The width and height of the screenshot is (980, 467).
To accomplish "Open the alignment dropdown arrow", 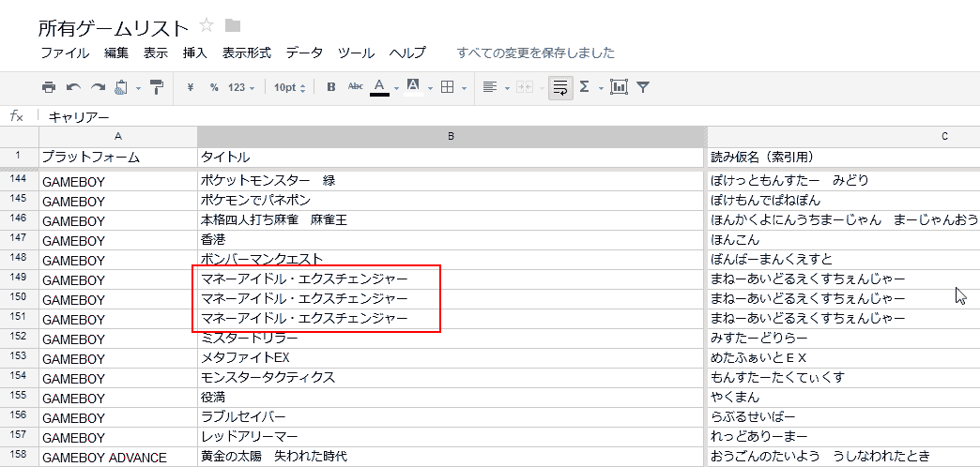I will [507, 89].
